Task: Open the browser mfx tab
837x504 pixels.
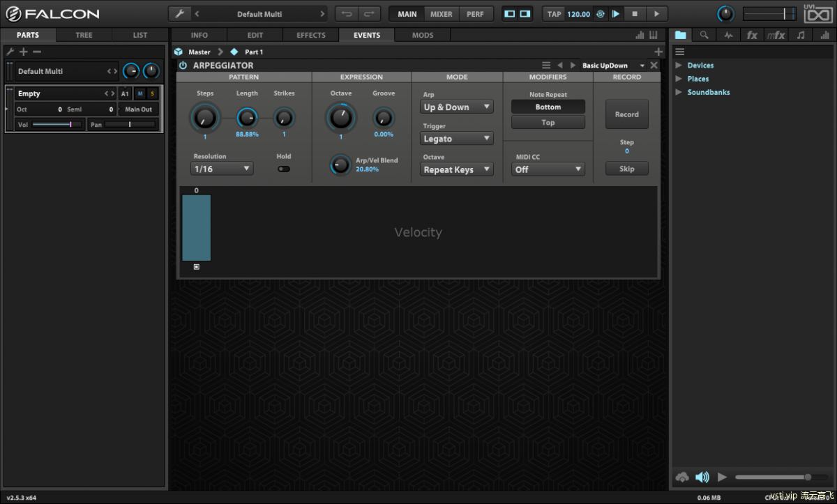Action: [776, 35]
